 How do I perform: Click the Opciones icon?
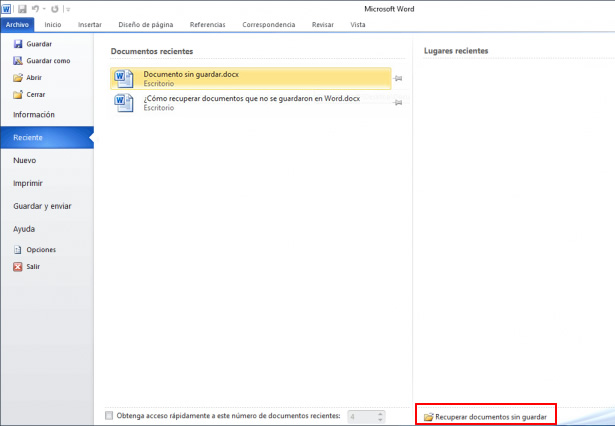(18, 249)
